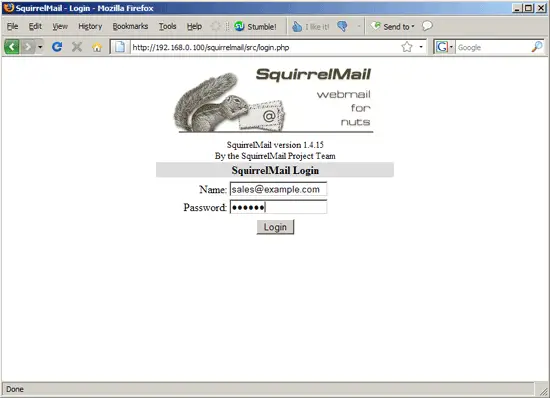Open the Tools menu
This screenshot has width=550, height=398.
(167, 26)
